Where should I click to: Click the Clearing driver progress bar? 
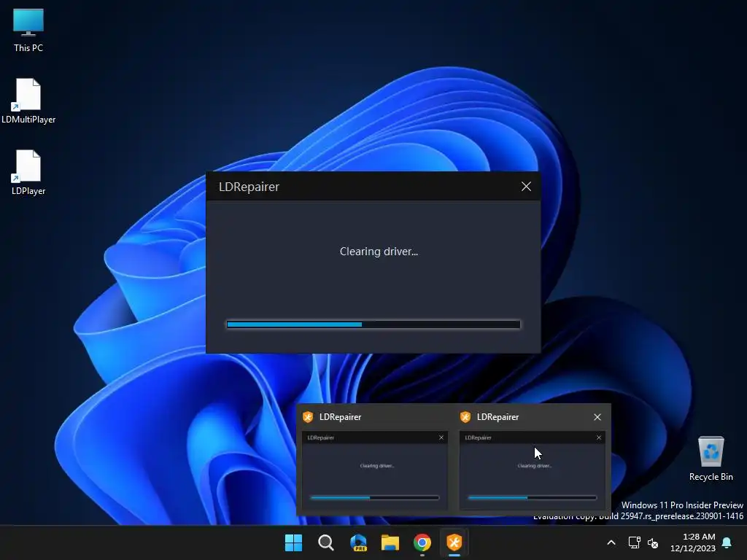(373, 324)
